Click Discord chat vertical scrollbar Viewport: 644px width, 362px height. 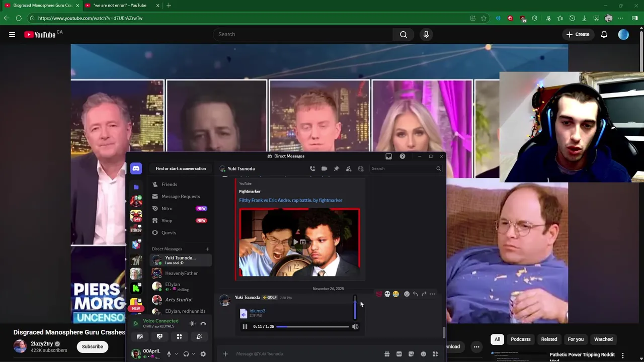(444, 332)
